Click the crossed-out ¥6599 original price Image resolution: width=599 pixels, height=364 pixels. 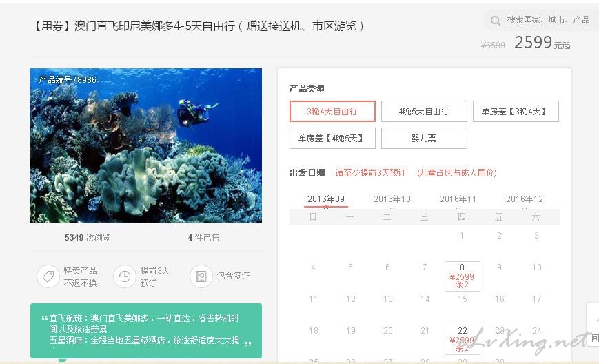tap(493, 45)
